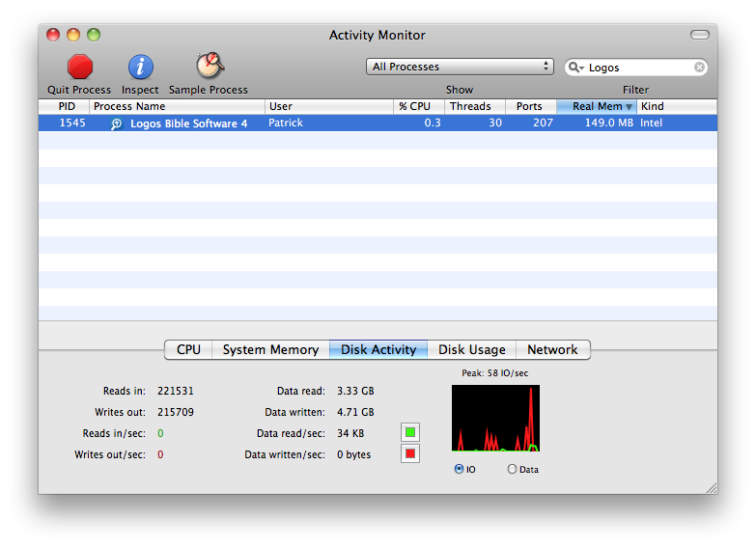Open the search magnifier menu in Filter
The width and height of the screenshot is (756, 547).
[575, 67]
